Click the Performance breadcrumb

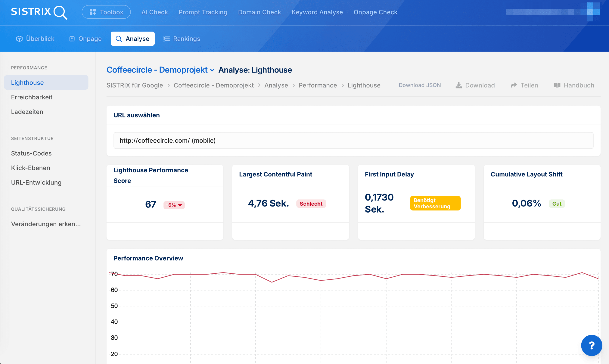(x=318, y=85)
